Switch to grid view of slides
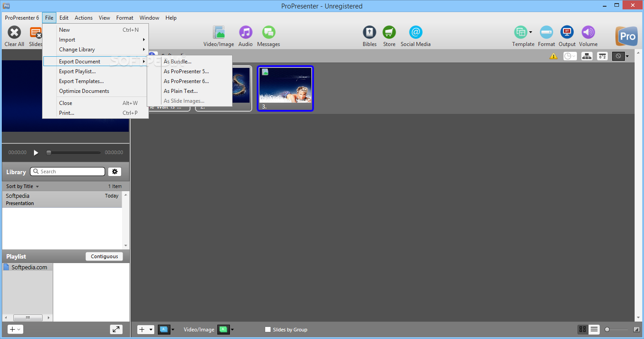Image resolution: width=644 pixels, height=339 pixels. [582, 329]
